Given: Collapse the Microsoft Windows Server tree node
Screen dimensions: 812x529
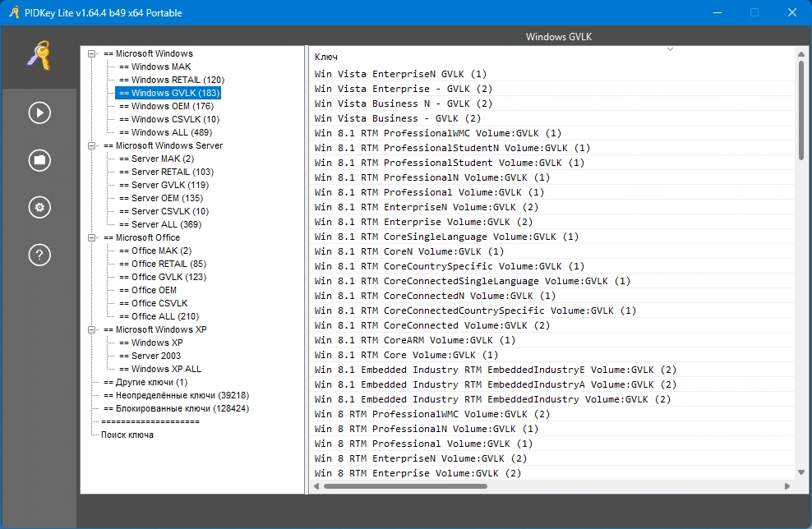Looking at the screenshot, I should [92, 146].
